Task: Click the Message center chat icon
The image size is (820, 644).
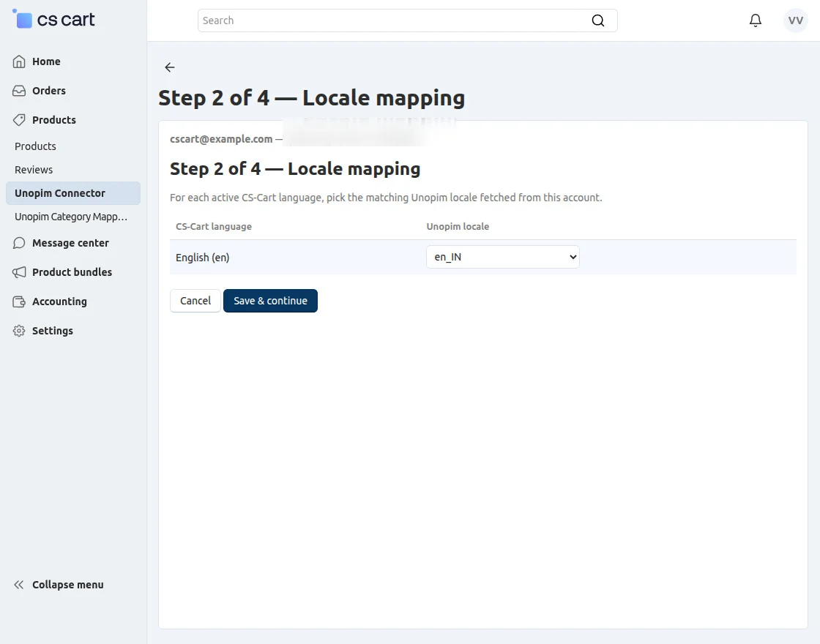Action: (x=19, y=243)
